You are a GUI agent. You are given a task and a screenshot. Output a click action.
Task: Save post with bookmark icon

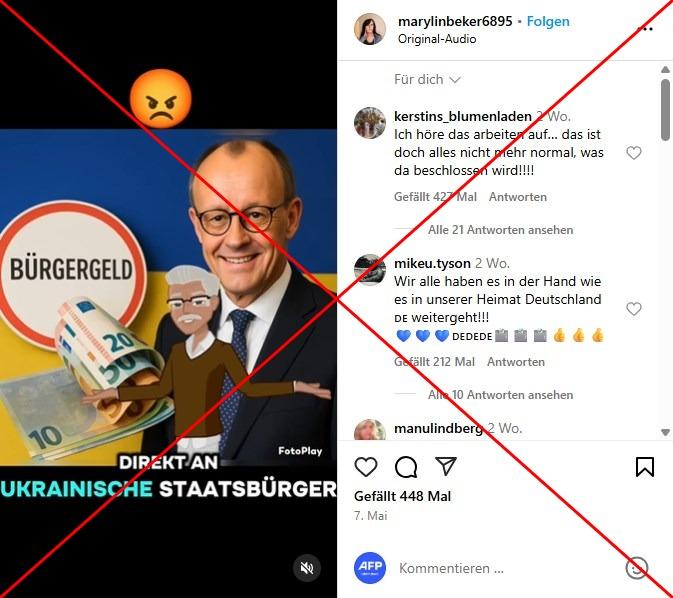pyautogui.click(x=645, y=467)
